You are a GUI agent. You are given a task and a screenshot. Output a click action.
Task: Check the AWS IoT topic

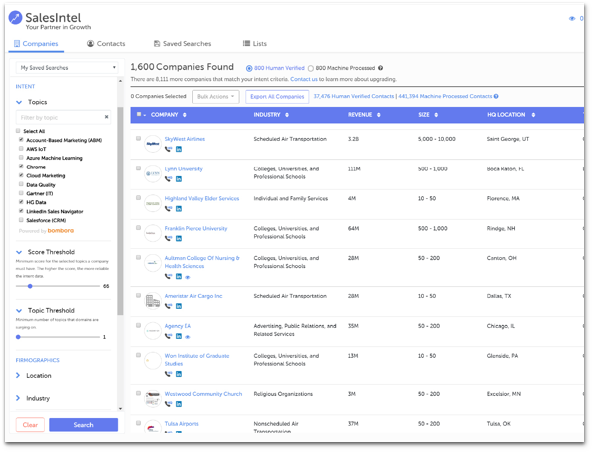click(21, 149)
